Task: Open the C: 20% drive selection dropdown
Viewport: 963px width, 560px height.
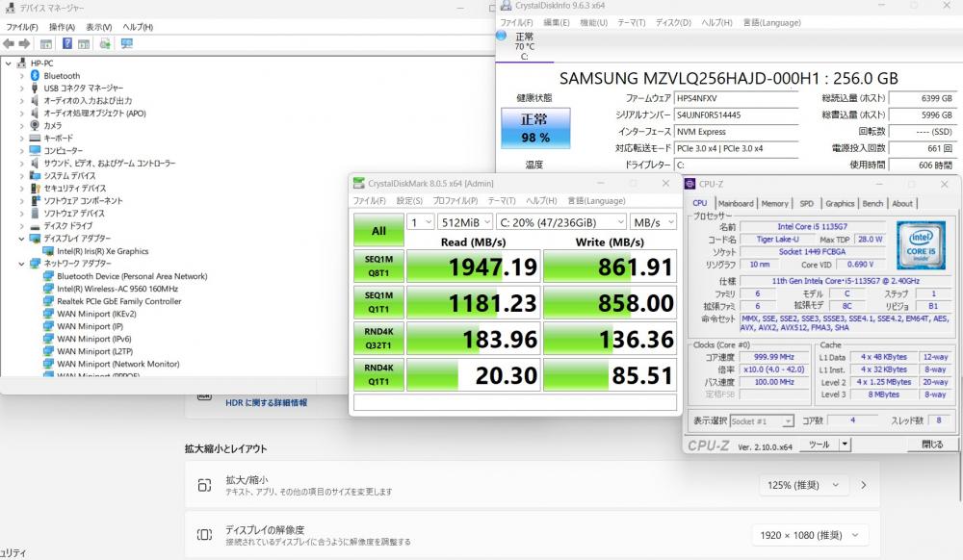Action: [561, 222]
